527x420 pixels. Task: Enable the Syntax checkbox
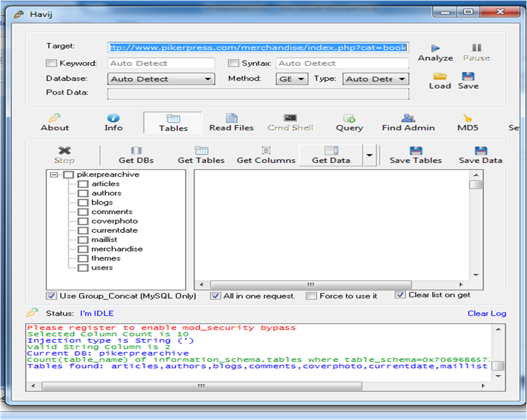[233, 63]
